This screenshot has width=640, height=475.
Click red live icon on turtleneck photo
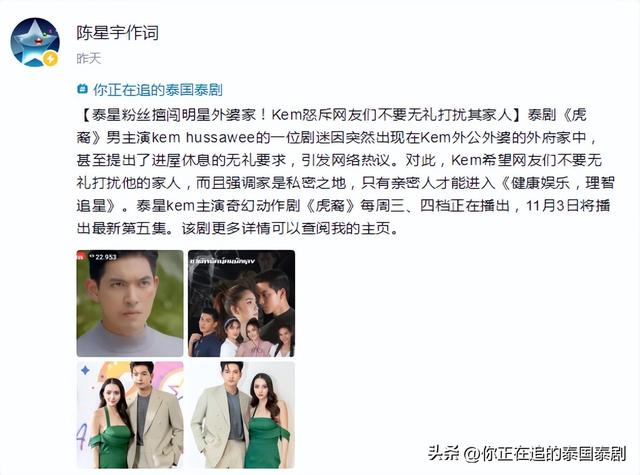click(x=80, y=256)
